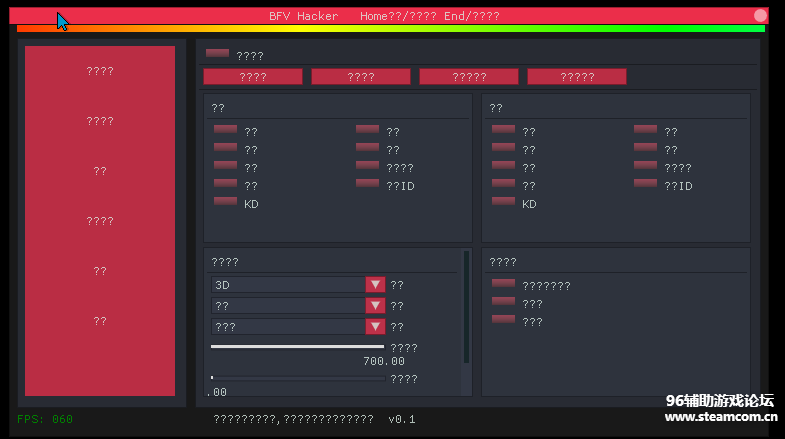Click the 3D combo box text field
The image size is (785, 439).
(288, 285)
